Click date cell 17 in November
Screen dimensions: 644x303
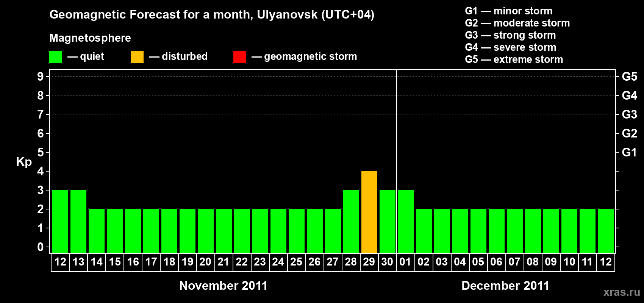[151, 262]
